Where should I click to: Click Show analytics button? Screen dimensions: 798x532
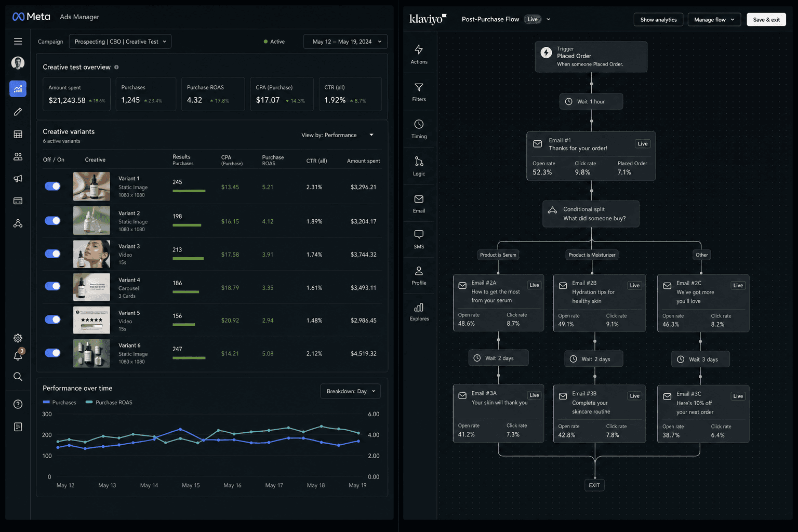tap(658, 20)
